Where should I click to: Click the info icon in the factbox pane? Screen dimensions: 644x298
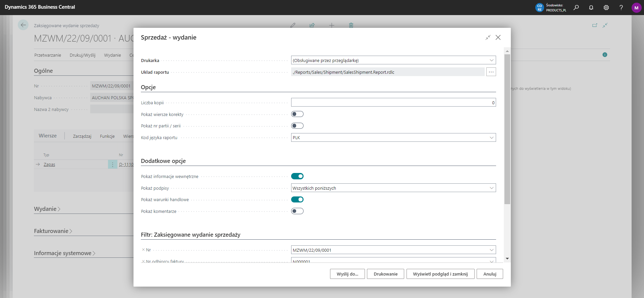click(605, 55)
